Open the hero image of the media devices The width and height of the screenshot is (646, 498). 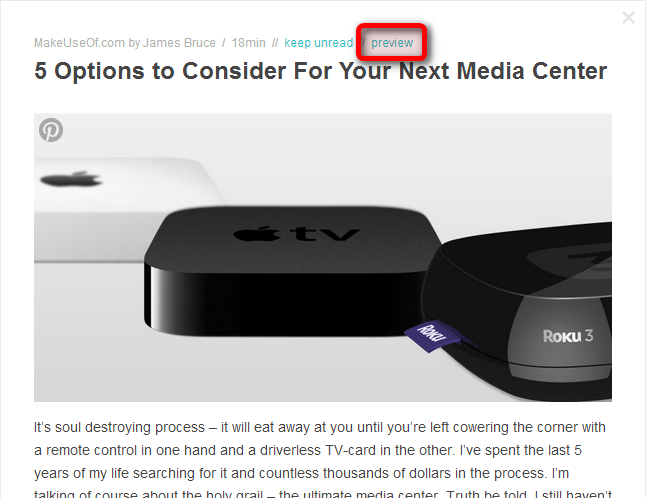323,257
